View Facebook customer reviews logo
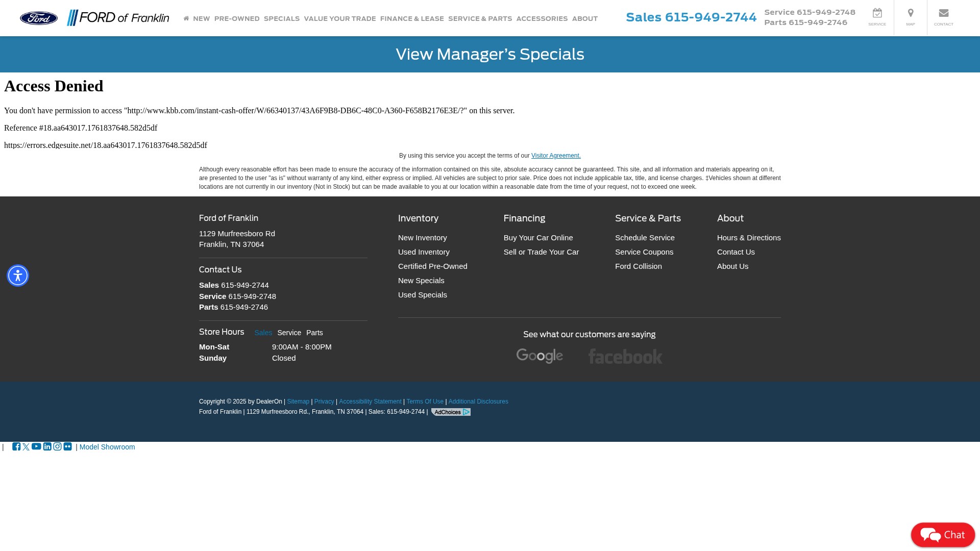 [625, 356]
